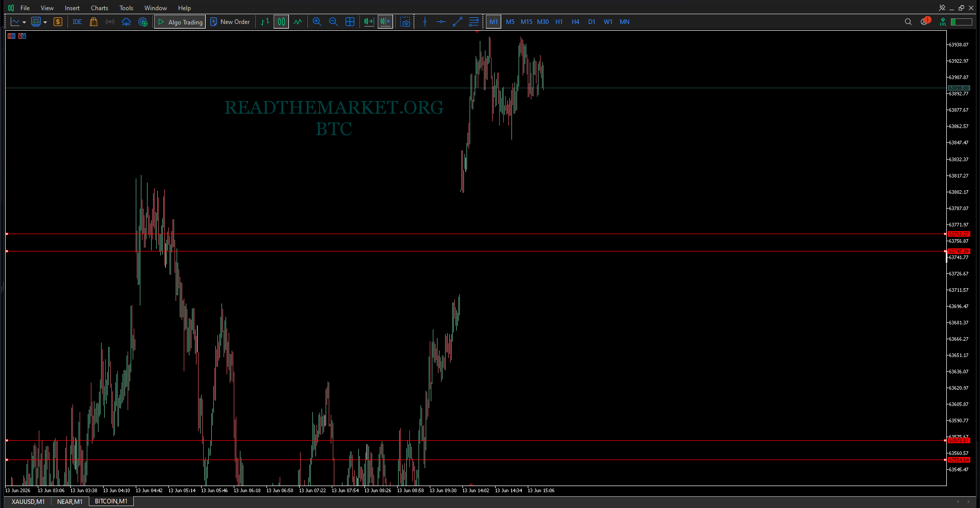Click the Signals broadcast icon
The height and width of the screenshot is (508, 980).
(110, 22)
